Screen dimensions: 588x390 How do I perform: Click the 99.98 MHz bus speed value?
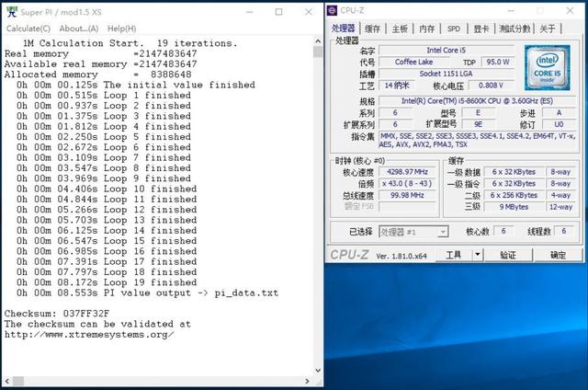click(x=407, y=195)
